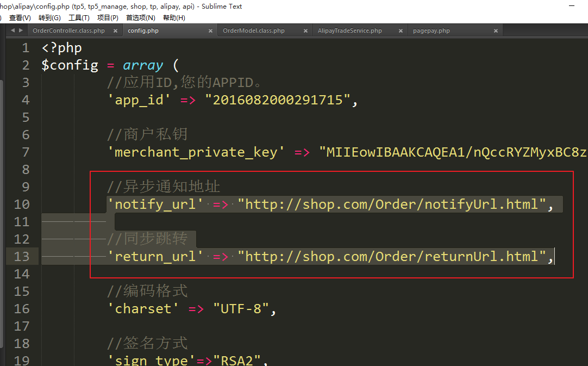Minimize the Sublime Text window
588x366 pixels.
pyautogui.click(x=571, y=6)
